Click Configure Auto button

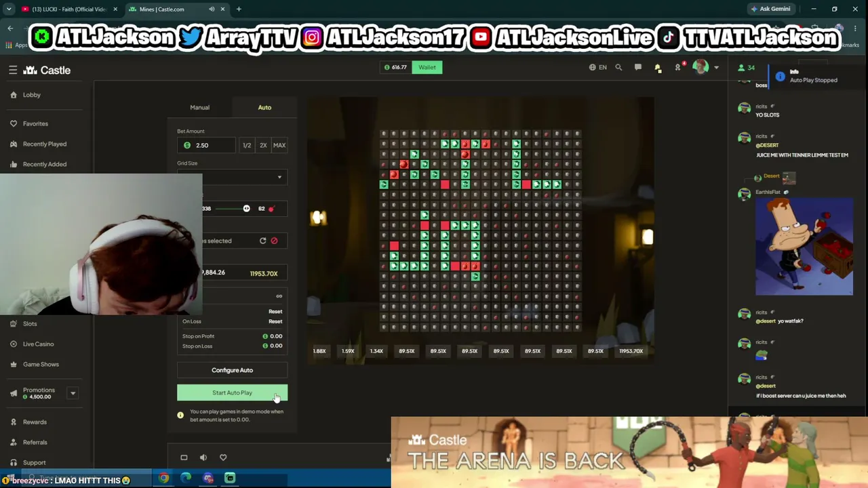(232, 370)
